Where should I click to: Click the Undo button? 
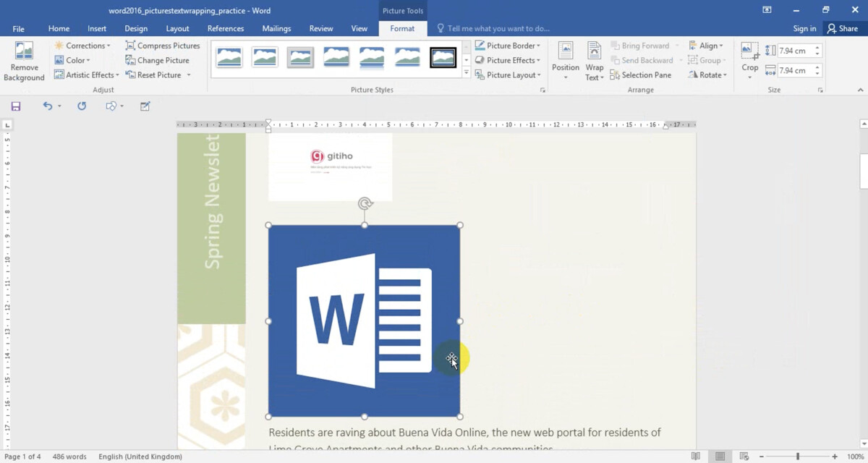48,106
